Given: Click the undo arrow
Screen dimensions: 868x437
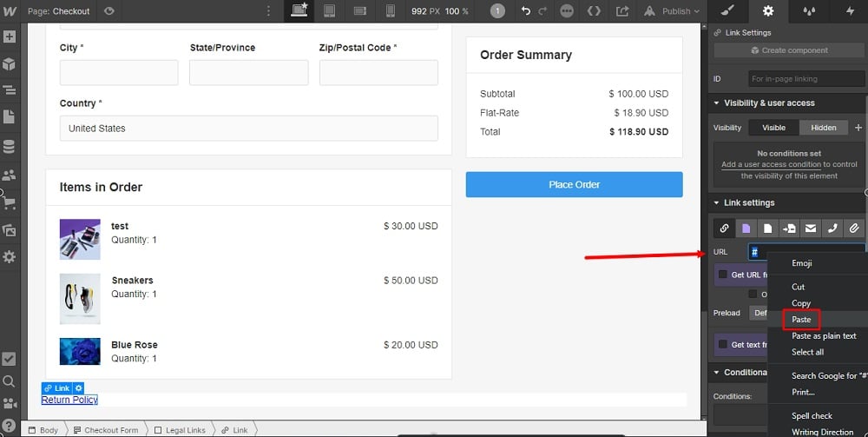Looking at the screenshot, I should (525, 11).
